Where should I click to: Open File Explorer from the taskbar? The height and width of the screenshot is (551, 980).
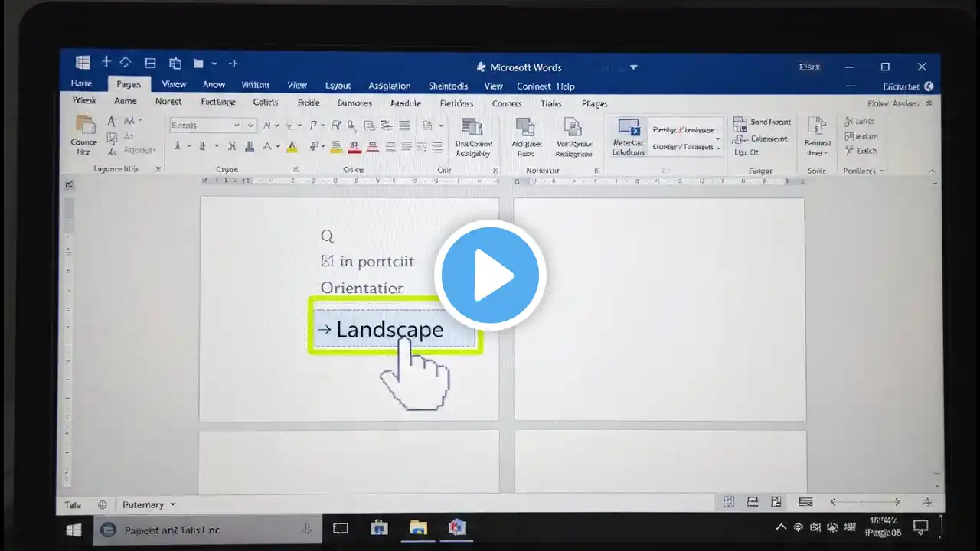coord(418,528)
